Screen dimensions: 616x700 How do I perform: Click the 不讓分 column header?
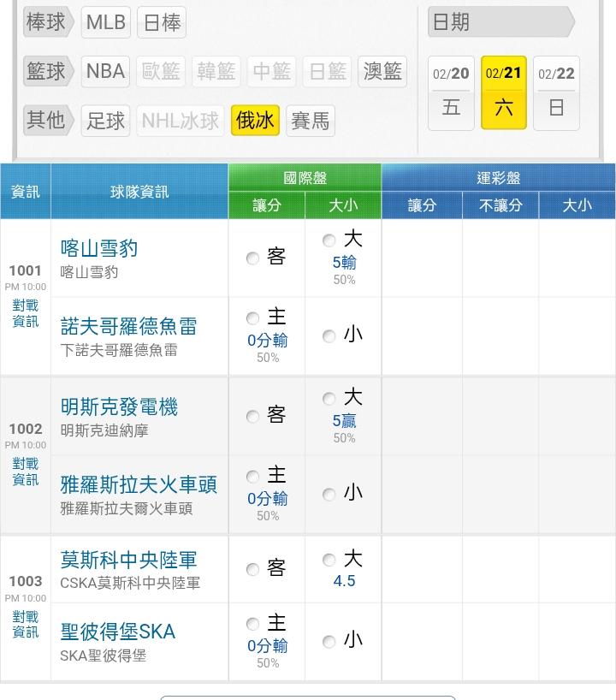(500, 205)
